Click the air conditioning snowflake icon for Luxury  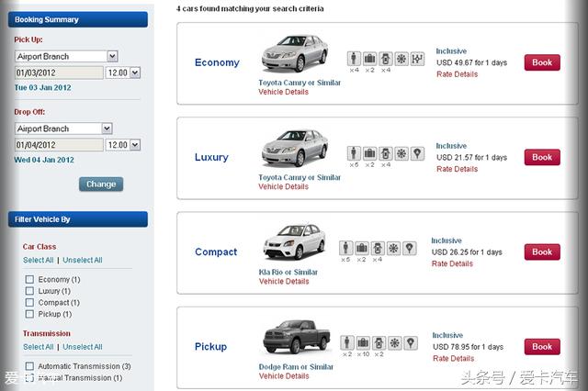[401, 153]
